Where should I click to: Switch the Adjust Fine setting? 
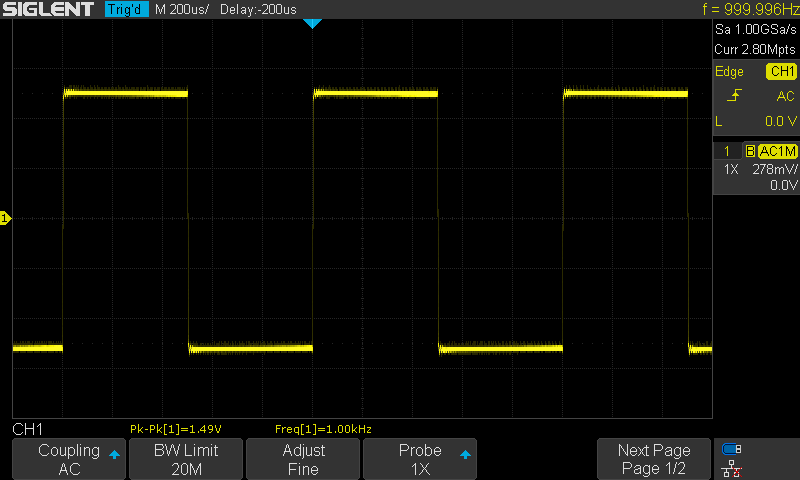click(303, 459)
